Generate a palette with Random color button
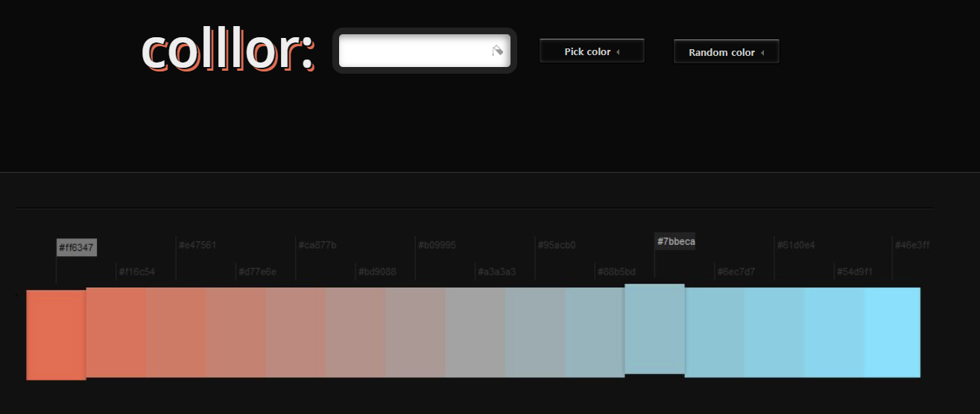Screen dimensions: 980x414 (727, 52)
